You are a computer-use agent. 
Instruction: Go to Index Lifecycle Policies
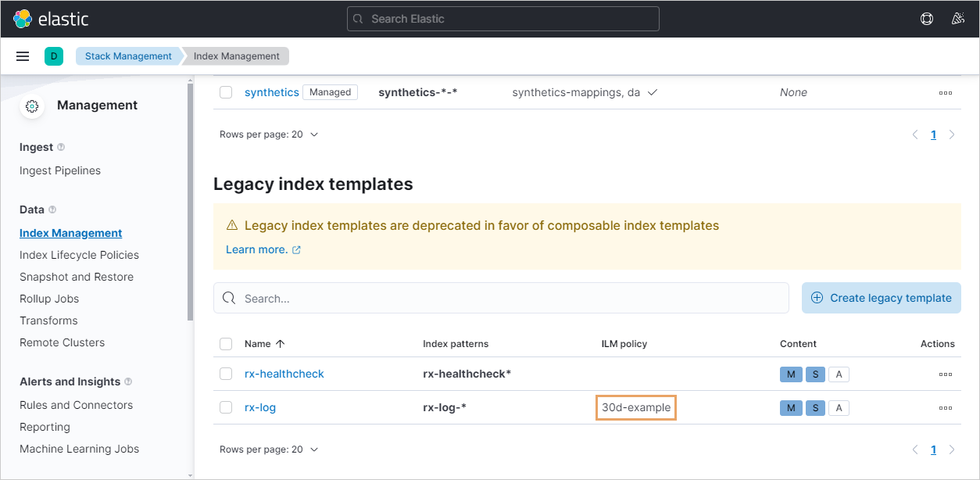pos(79,255)
